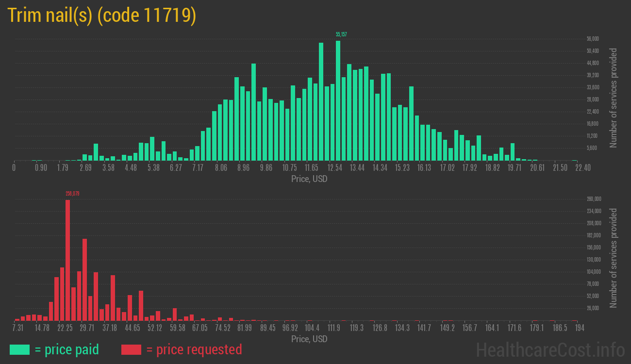
Task: Click the green price paid legend swatch
Action: pyautogui.click(x=19, y=349)
